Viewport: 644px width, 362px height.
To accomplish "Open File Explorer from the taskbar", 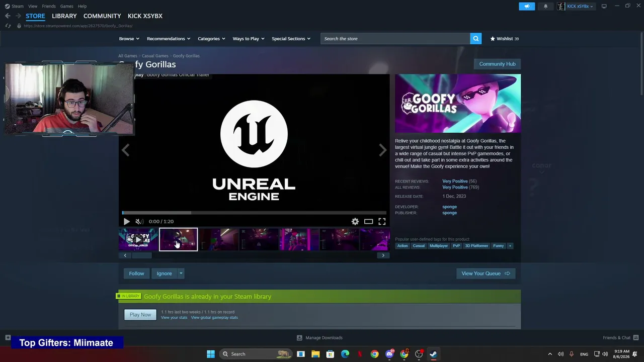I will click(x=315, y=354).
